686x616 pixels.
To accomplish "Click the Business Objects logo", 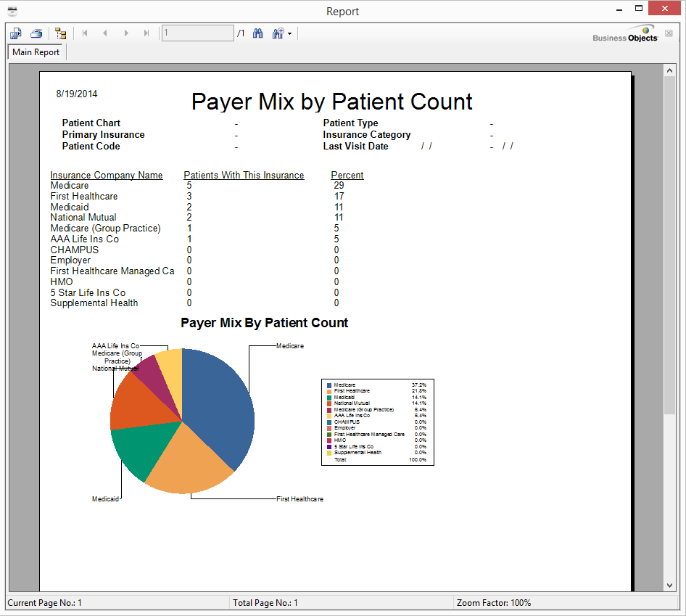I will pos(624,36).
